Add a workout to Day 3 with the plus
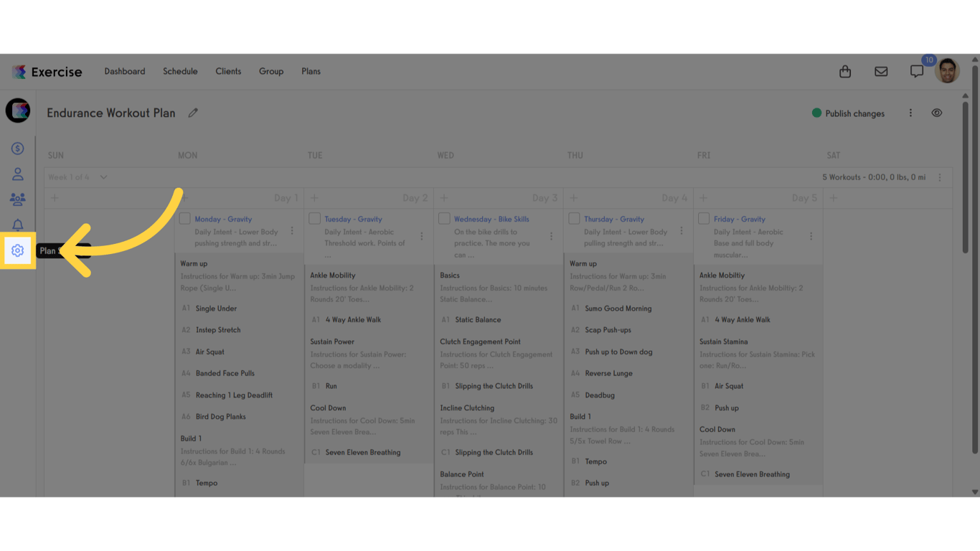Viewport: 980px width, 551px height. (x=444, y=197)
